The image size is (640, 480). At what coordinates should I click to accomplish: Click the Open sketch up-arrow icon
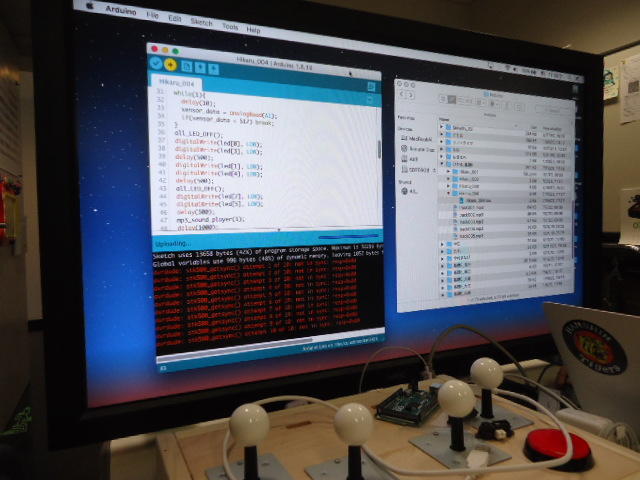click(200, 67)
